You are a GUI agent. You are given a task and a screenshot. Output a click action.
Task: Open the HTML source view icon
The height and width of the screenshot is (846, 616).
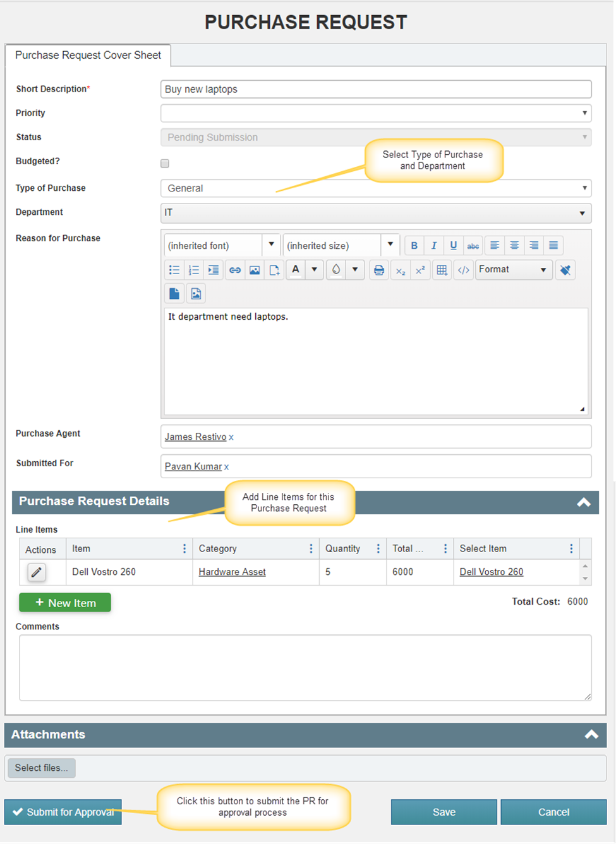point(463,270)
